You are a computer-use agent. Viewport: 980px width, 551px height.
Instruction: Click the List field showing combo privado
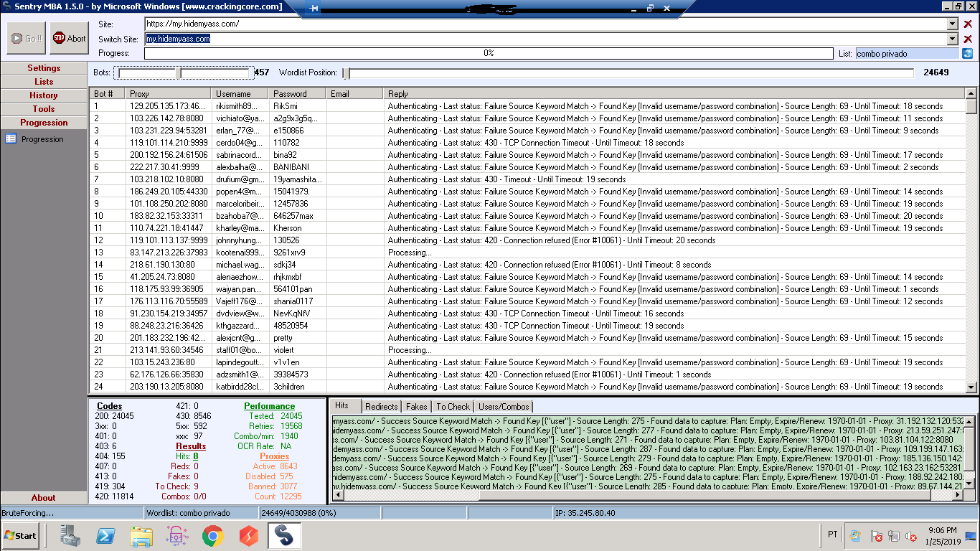(907, 53)
